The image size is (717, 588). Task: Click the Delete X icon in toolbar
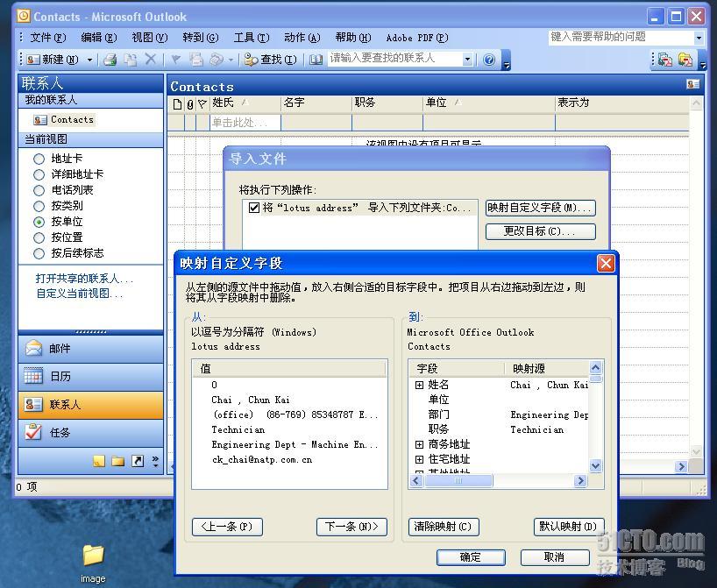[151, 60]
